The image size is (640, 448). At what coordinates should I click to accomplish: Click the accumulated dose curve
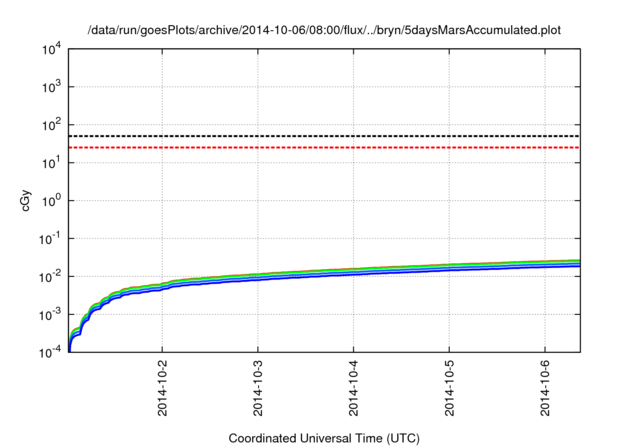pos(324,273)
